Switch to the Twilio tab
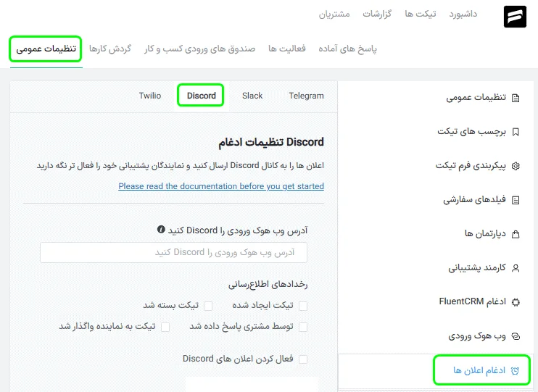 point(150,96)
